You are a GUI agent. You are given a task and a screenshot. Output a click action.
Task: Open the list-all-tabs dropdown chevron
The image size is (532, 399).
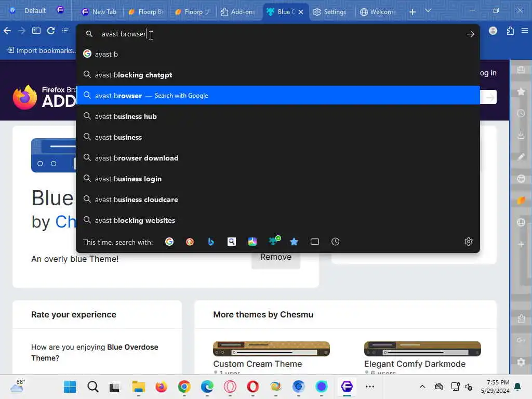pos(428,11)
